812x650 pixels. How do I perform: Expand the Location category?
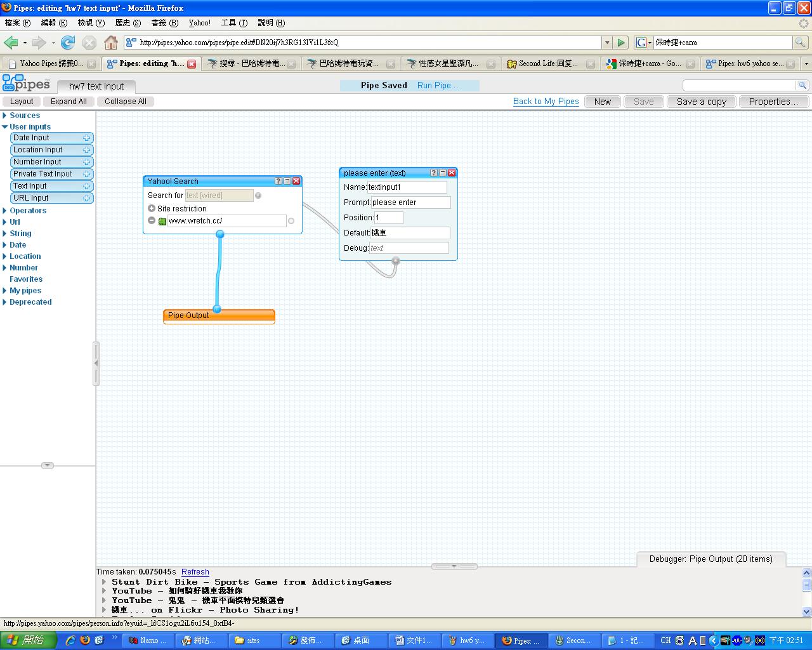[x=4, y=256]
